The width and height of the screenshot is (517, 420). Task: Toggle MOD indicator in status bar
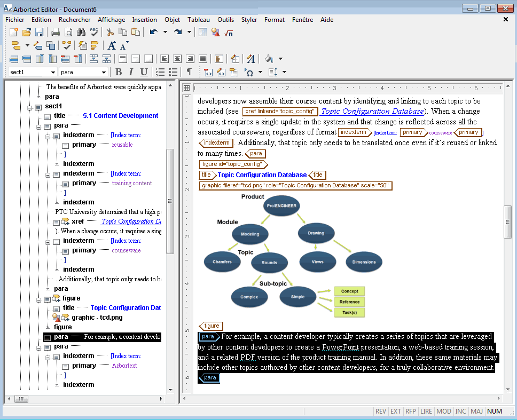click(x=443, y=411)
